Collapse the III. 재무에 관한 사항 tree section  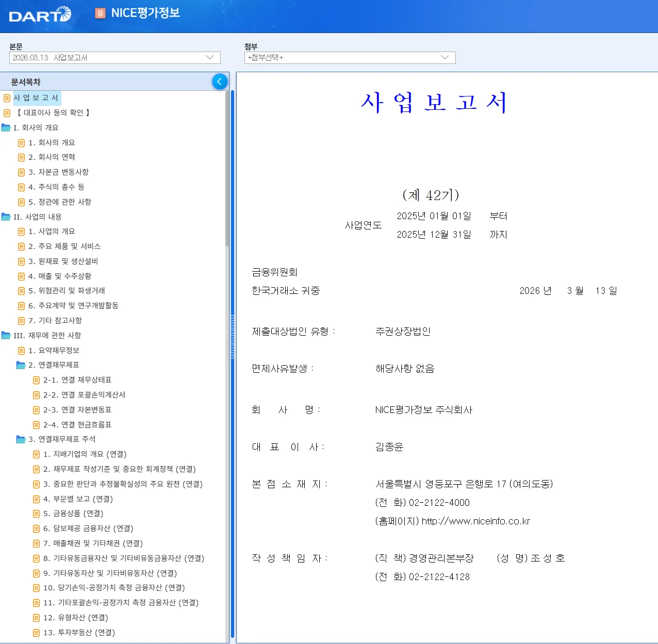6,335
